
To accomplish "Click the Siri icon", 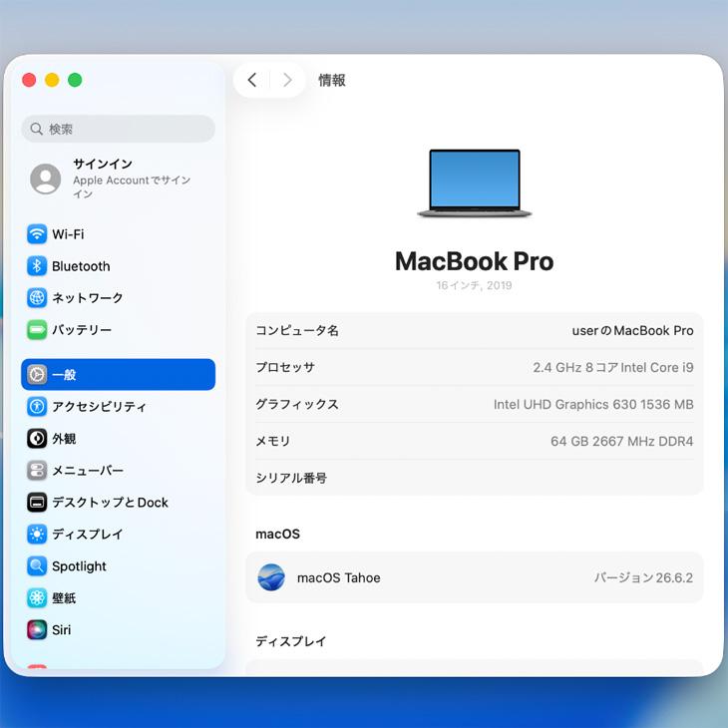I will (37, 630).
